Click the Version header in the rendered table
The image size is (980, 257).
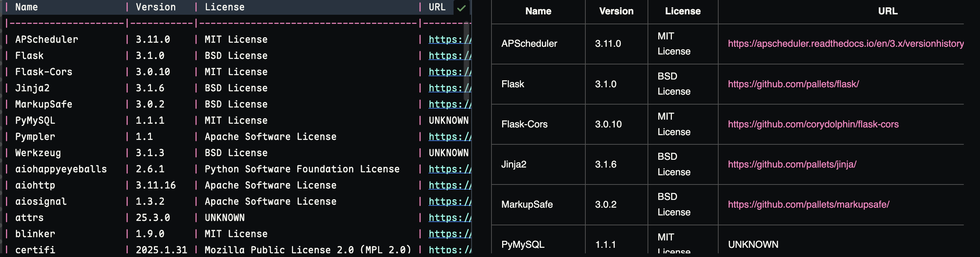click(x=616, y=11)
